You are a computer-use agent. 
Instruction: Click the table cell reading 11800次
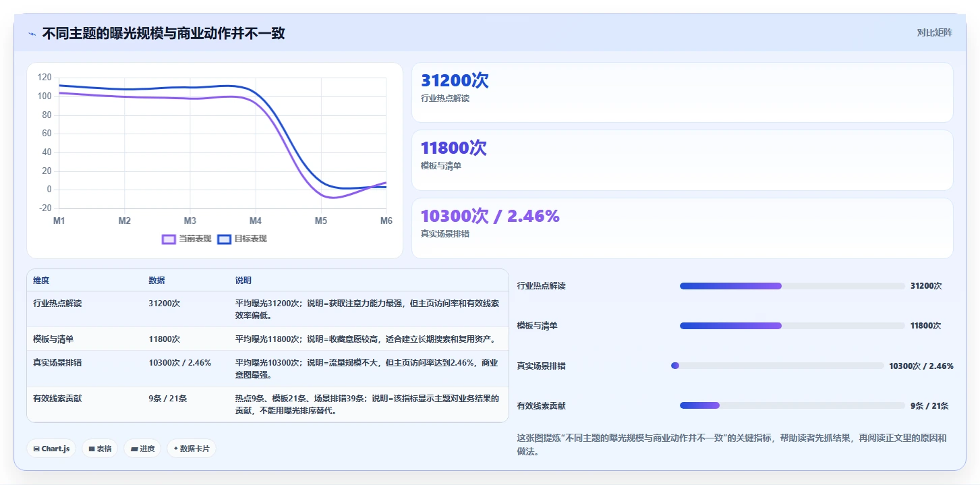(x=165, y=339)
